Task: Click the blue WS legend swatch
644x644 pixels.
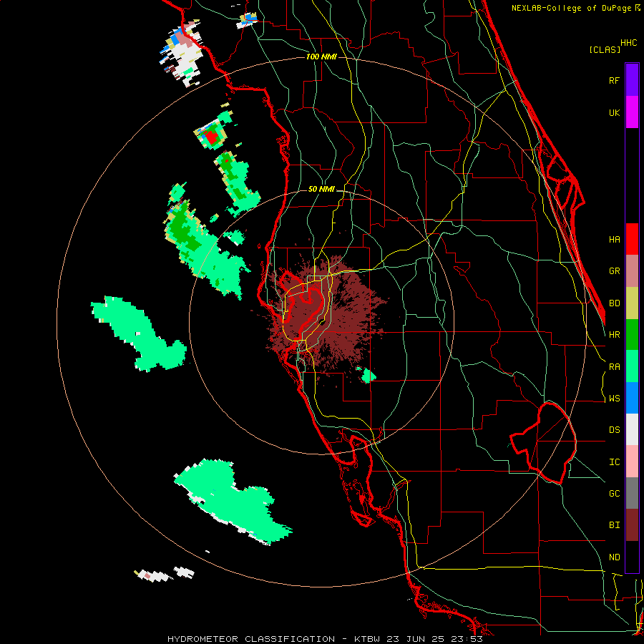Action: [x=632, y=398]
